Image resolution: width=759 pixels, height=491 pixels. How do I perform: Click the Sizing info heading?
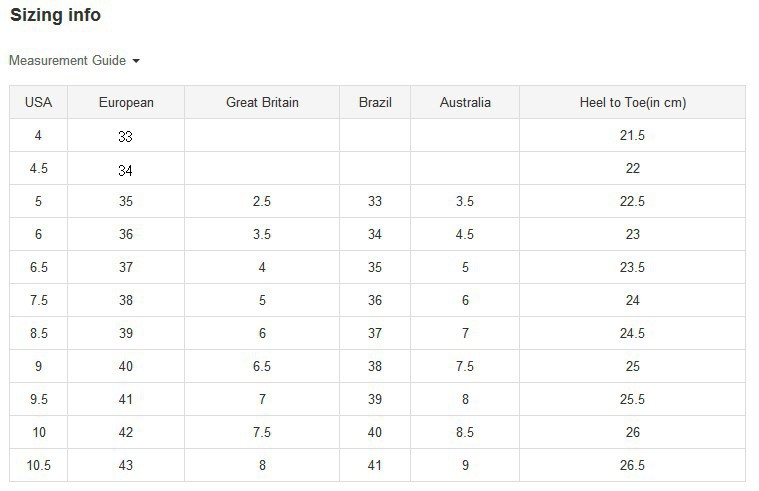tap(55, 16)
